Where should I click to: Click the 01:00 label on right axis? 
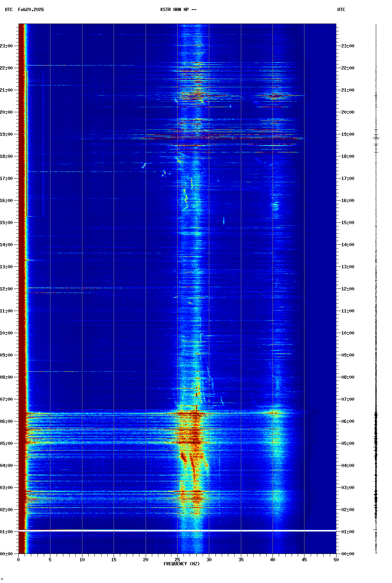pos(348,532)
